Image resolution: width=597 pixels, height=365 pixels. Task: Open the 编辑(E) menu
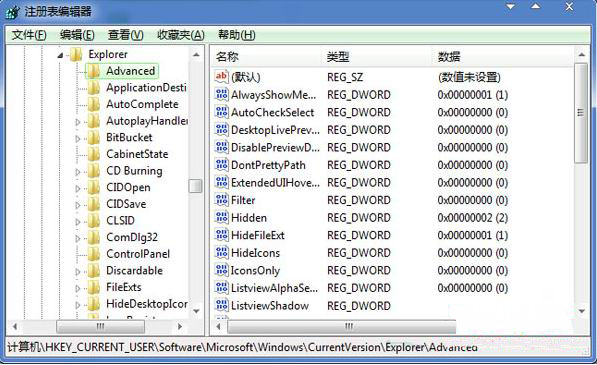point(77,35)
